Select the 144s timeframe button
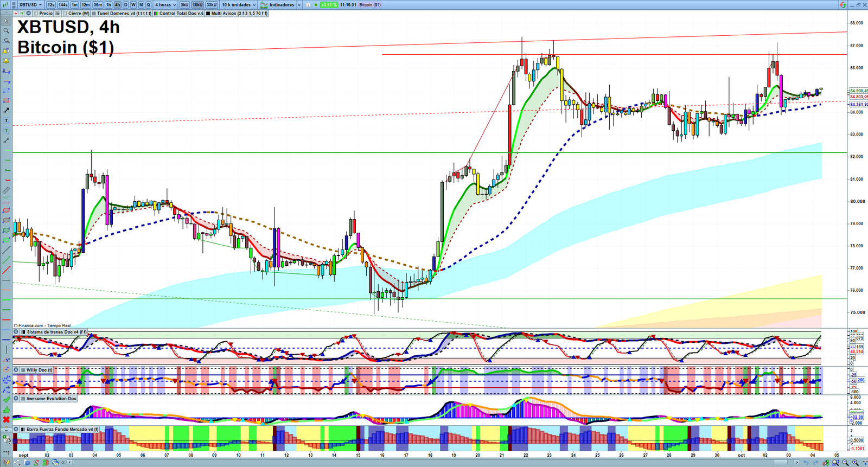This screenshot has height=467, width=868. (x=63, y=5)
